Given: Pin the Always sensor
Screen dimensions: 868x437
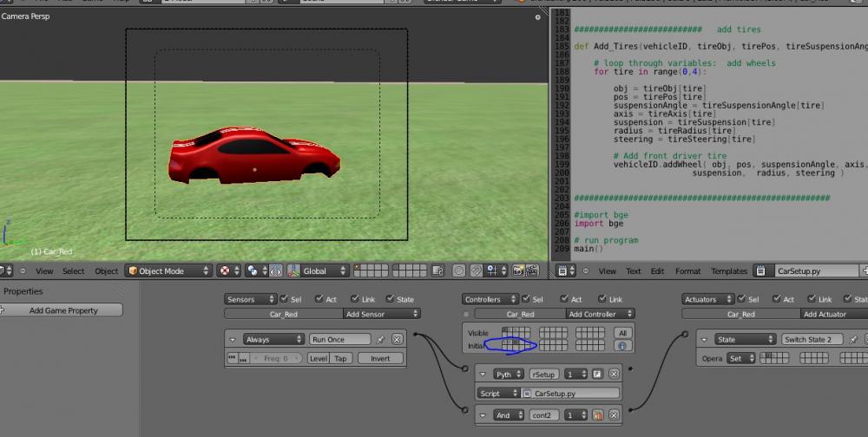Looking at the screenshot, I should 381,339.
